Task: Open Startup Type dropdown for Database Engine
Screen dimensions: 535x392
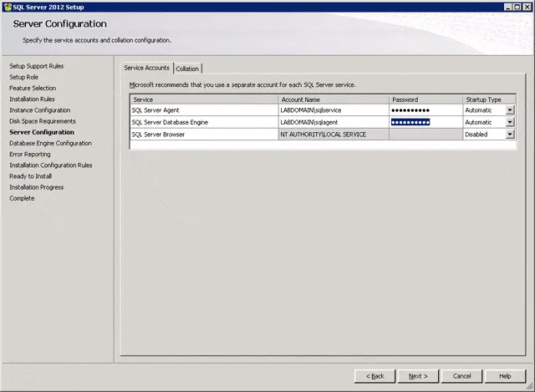Action: click(x=510, y=122)
